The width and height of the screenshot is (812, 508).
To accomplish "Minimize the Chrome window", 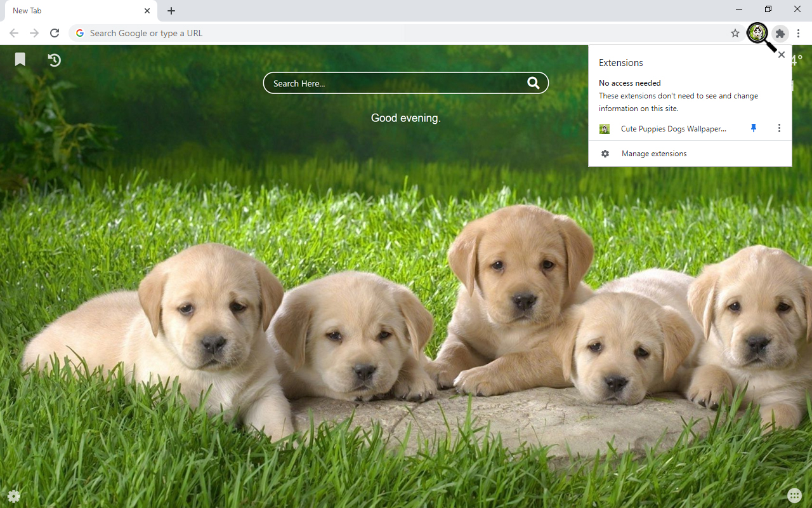I will pos(740,9).
